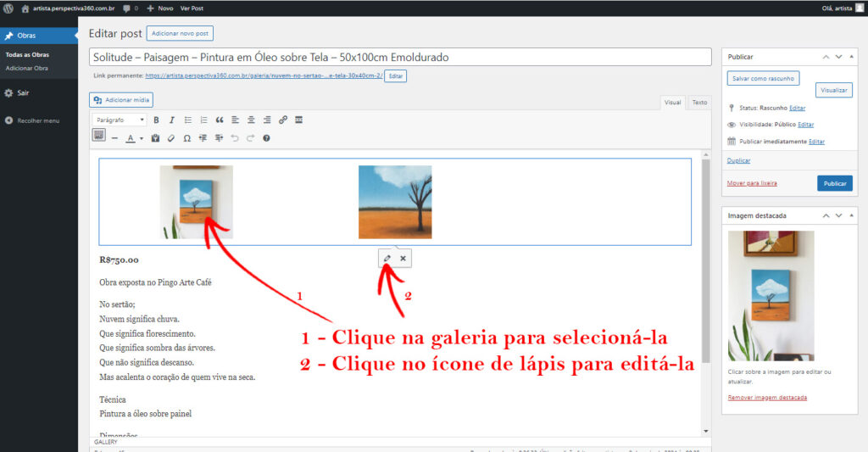Click Remover imagem destacada

pos(767,398)
